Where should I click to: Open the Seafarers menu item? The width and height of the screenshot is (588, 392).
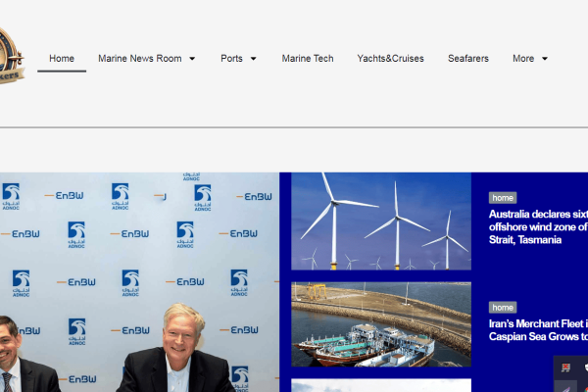coord(468,59)
